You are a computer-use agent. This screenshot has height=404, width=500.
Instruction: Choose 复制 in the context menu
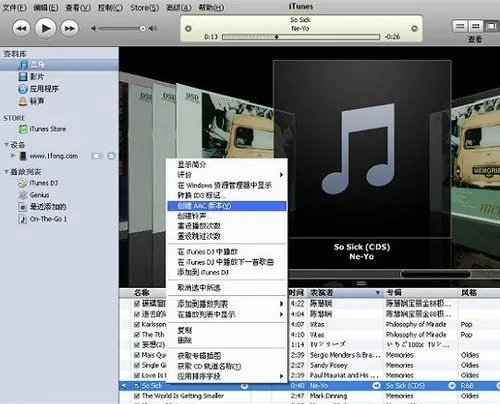pos(227,330)
